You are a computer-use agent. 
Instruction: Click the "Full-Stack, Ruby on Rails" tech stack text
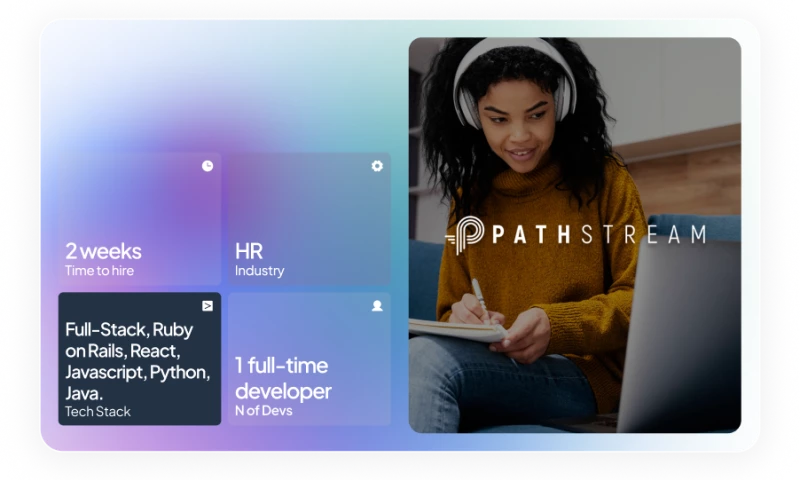138,361
